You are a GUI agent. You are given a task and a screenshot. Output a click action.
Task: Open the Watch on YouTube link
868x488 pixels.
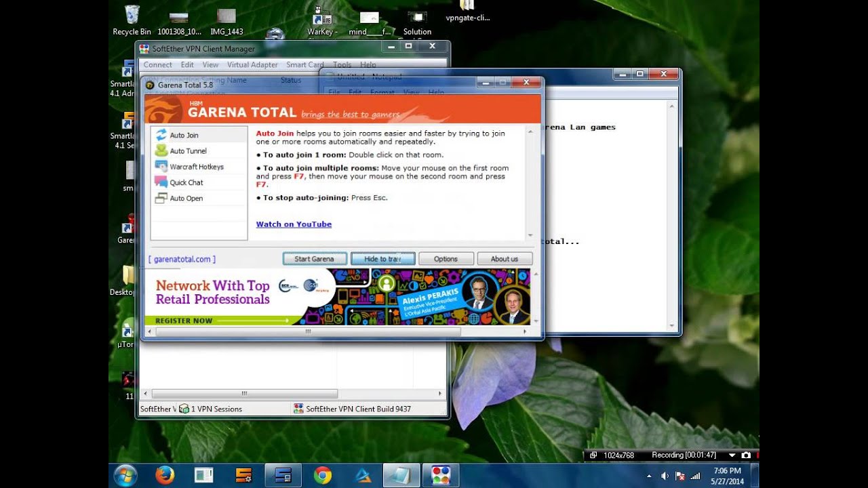tap(294, 224)
